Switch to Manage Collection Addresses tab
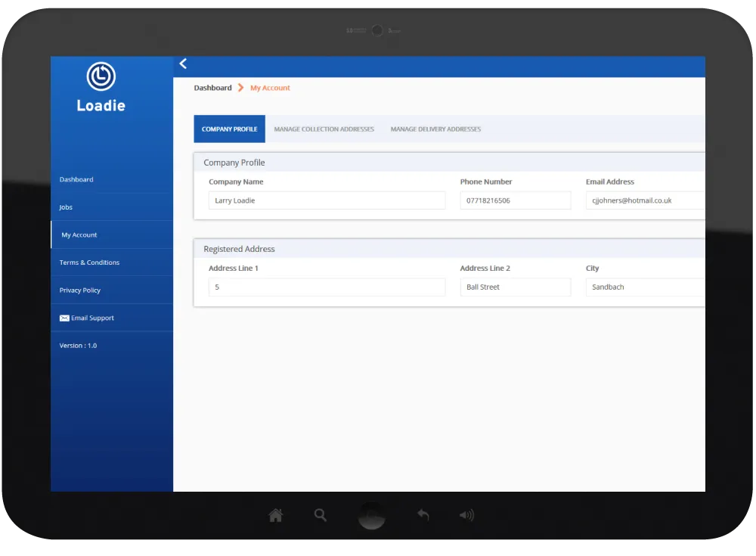 [324, 129]
